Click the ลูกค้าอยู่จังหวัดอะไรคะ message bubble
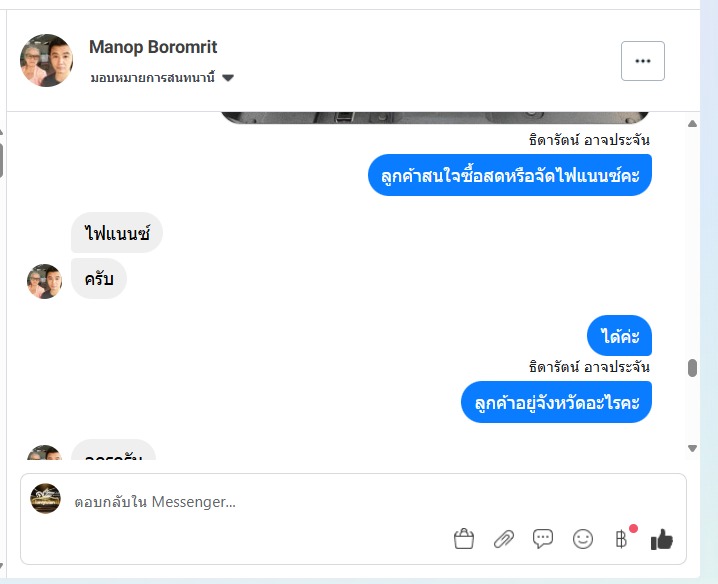718x584 pixels. pos(556,402)
